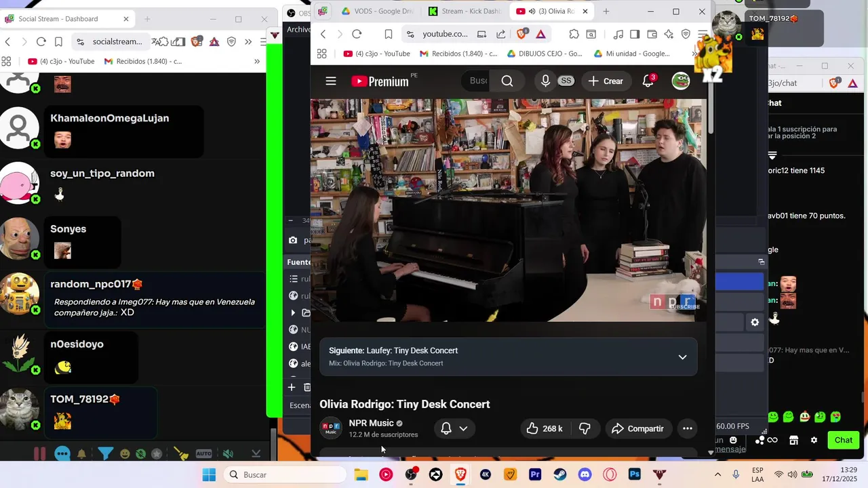Open the blue chat bubble icon in Social Stream
The width and height of the screenshot is (868, 488).
[62, 453]
